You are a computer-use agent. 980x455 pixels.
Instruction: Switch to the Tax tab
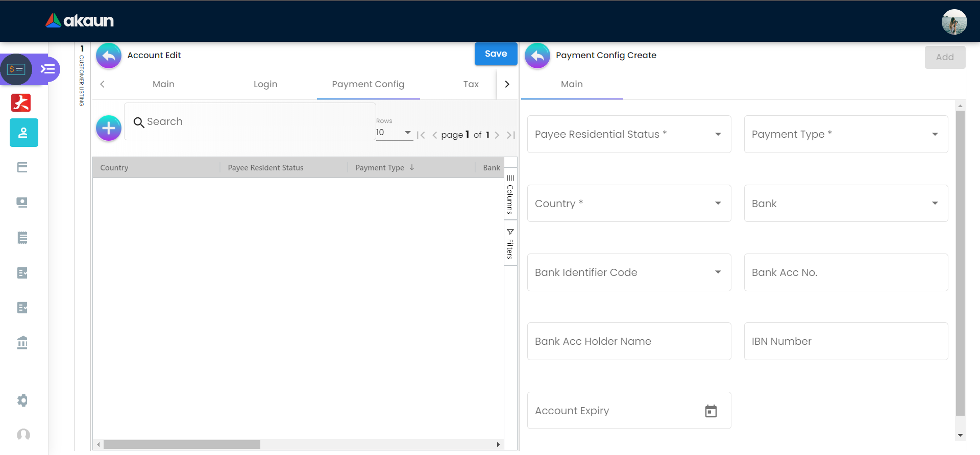[471, 84]
